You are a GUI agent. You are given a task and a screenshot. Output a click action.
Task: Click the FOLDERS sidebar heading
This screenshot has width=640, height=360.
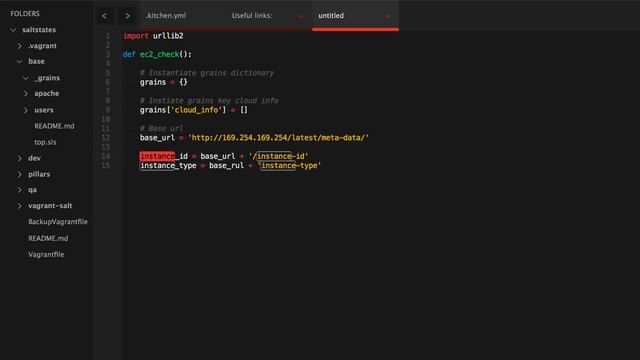coord(25,13)
